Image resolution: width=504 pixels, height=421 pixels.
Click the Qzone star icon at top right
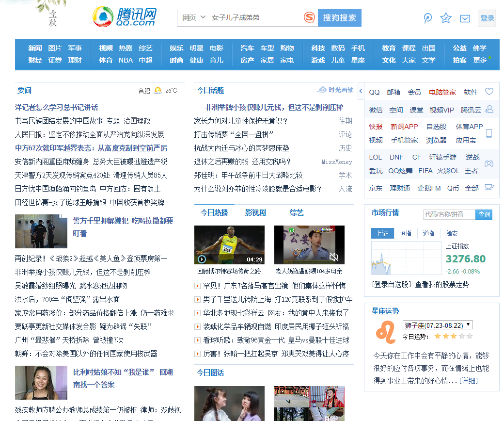(446, 18)
